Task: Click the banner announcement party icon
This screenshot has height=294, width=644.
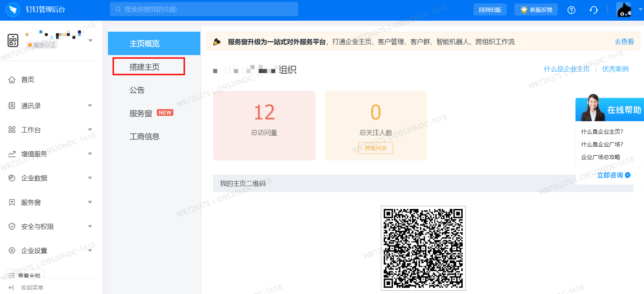Action: [x=217, y=42]
